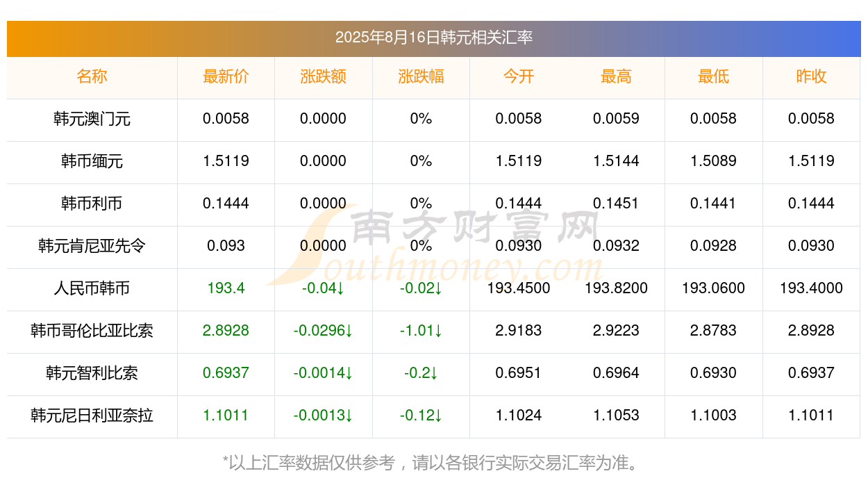Click the 人民币韩币 row name
868x485 pixels.
tap(92, 288)
